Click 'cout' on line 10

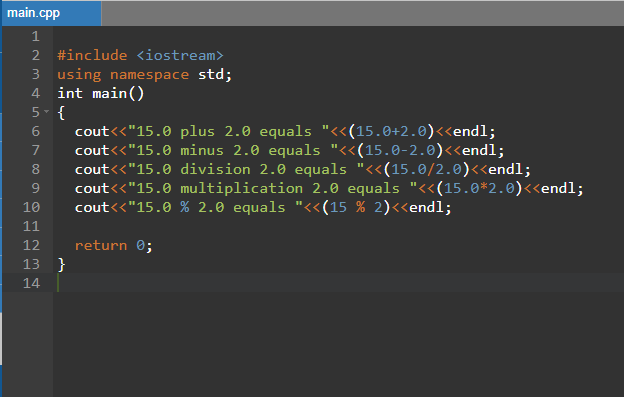(92, 208)
